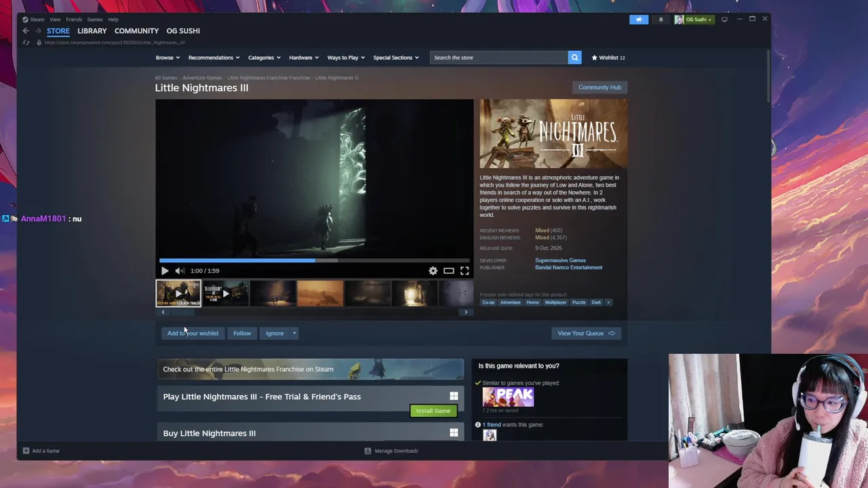Click the store search magnifier button

[574, 58]
